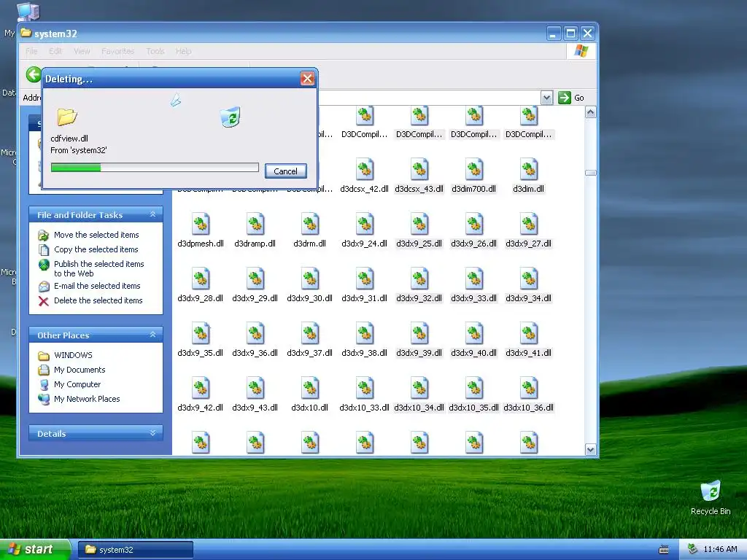Select the d3dx9_41.dll file icon
This screenshot has width=747, height=560.
(529, 333)
